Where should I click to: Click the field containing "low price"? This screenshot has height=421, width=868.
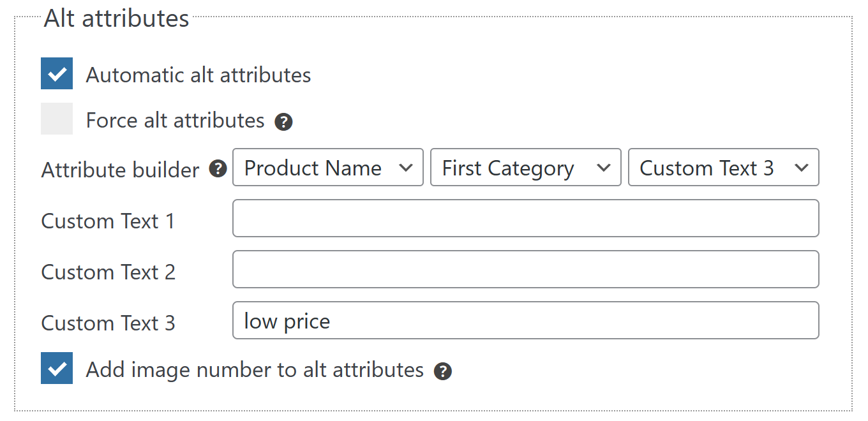pos(525,320)
